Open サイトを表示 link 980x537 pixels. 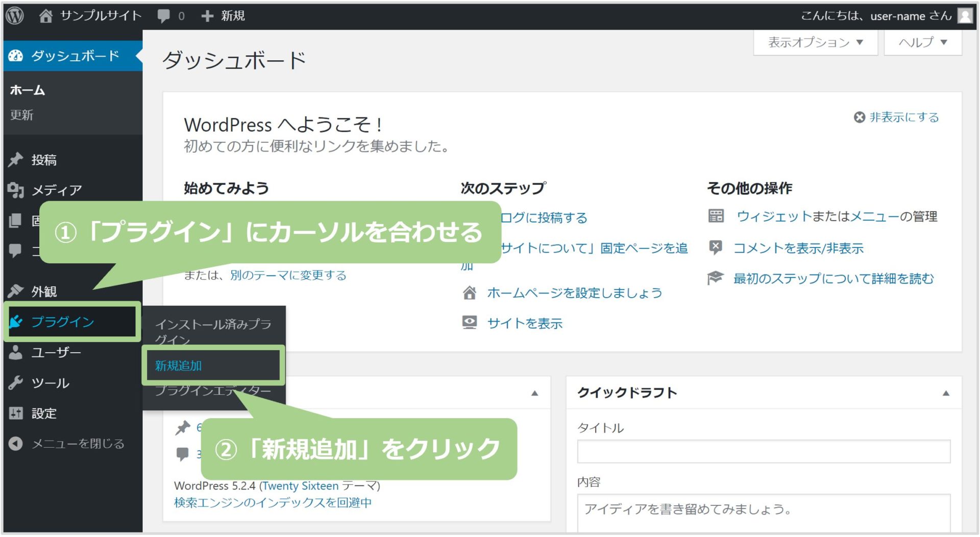click(x=525, y=323)
